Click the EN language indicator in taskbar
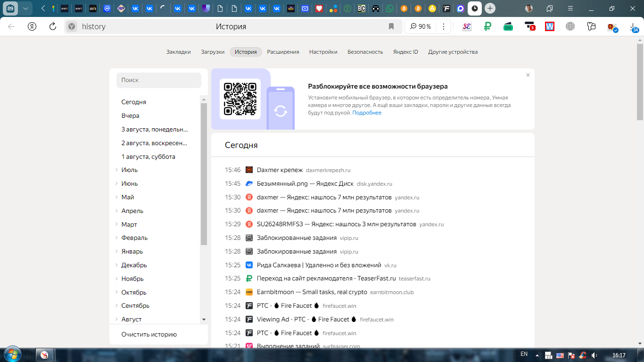 tap(524, 354)
